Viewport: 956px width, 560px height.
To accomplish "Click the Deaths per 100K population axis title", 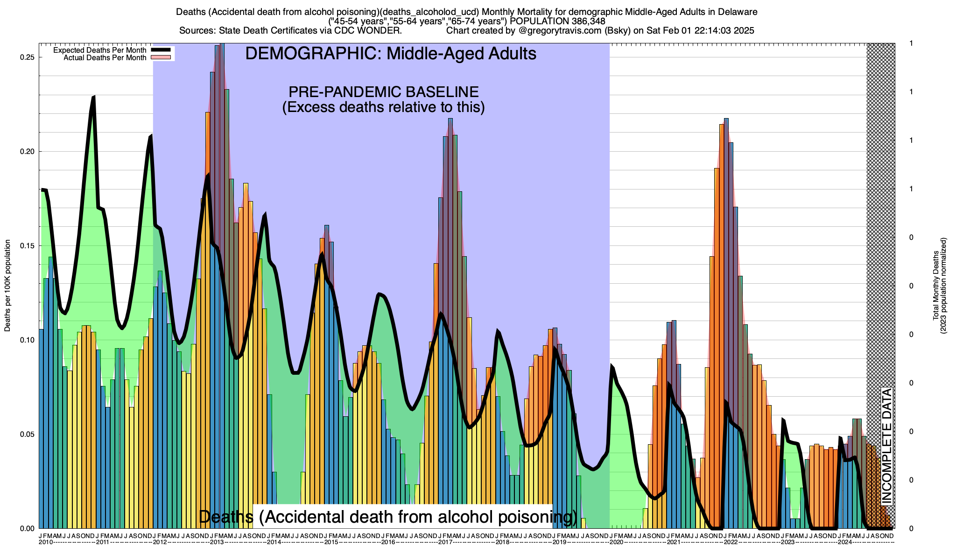I will (x=7, y=286).
